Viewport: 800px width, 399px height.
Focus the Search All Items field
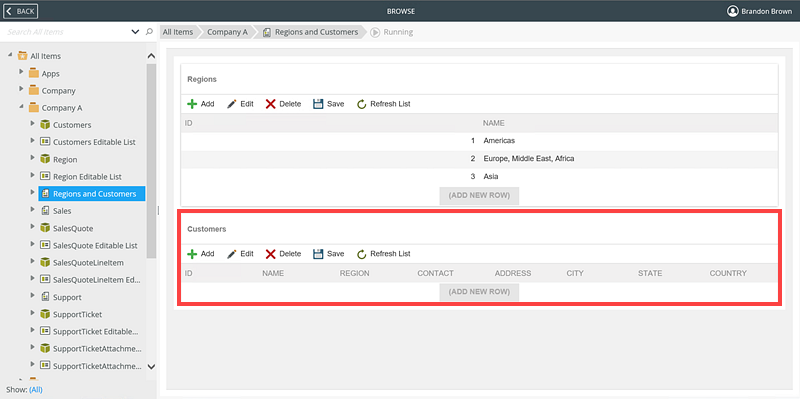[x=66, y=32]
